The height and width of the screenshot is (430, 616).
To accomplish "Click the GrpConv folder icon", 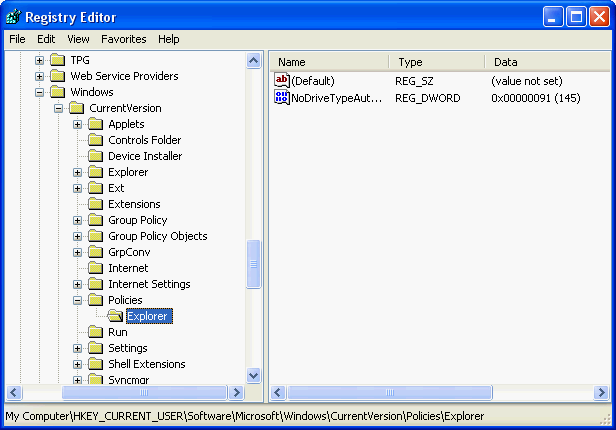I will (95, 252).
